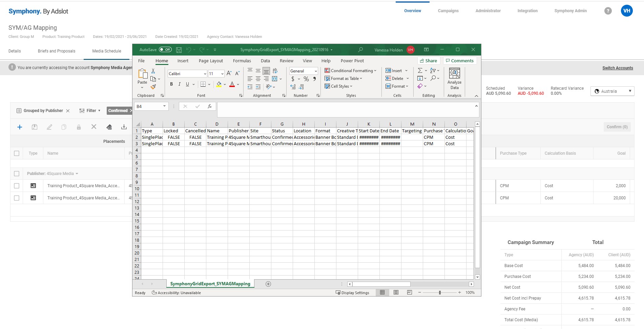Open the Cell Styles dropdown
The height and width of the screenshot is (329, 644).
[338, 86]
